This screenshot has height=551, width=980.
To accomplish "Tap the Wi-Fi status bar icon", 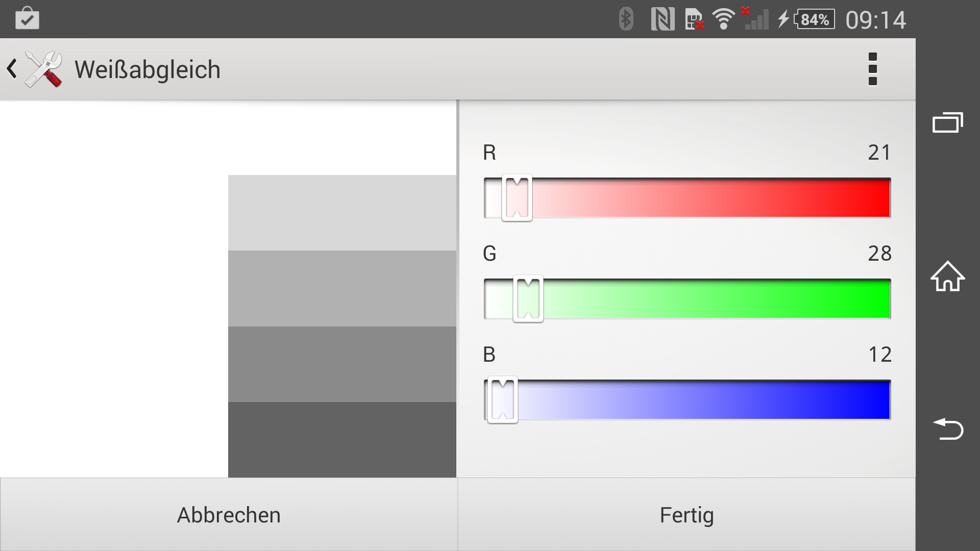I will click(723, 19).
